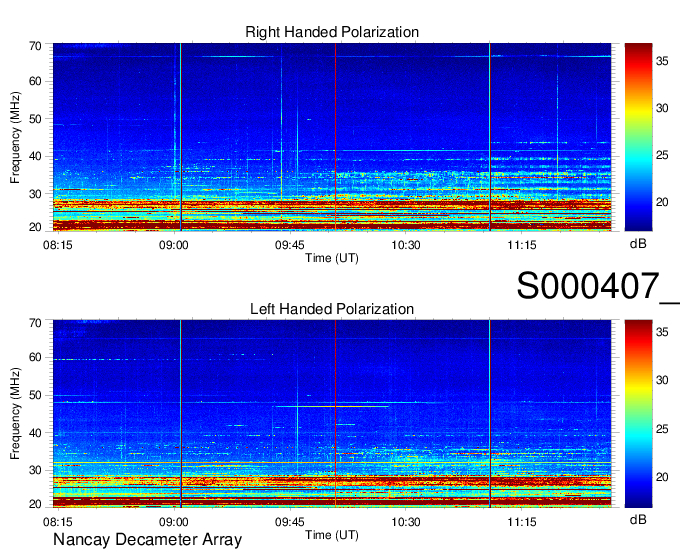Click the '08:15' time label under the upper plot
Image resolution: width=680 pixels, height=552 pixels.
[58, 245]
